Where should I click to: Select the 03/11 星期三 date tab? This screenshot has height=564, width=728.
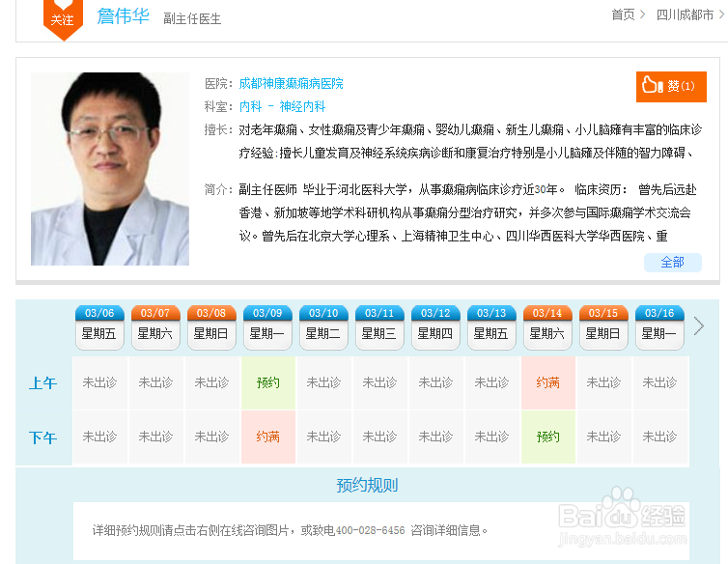pos(379,326)
